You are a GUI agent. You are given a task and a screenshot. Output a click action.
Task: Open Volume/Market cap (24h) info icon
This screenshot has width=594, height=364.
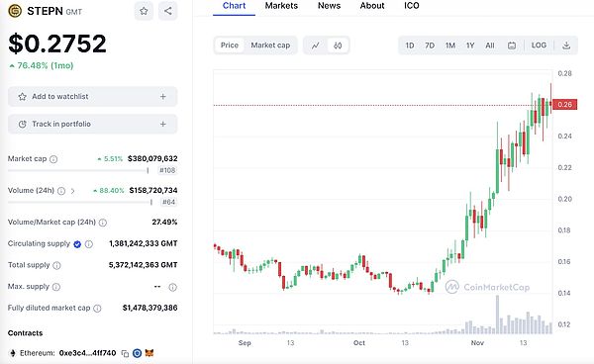click(x=103, y=223)
